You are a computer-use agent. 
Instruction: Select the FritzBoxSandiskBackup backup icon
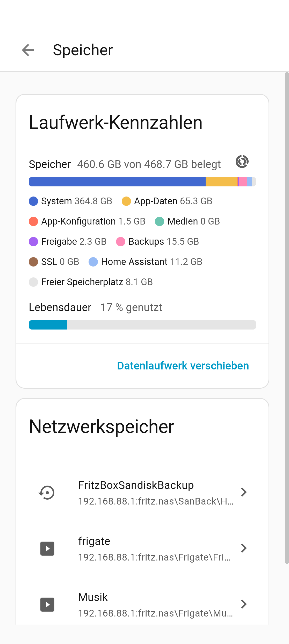coord(47,492)
